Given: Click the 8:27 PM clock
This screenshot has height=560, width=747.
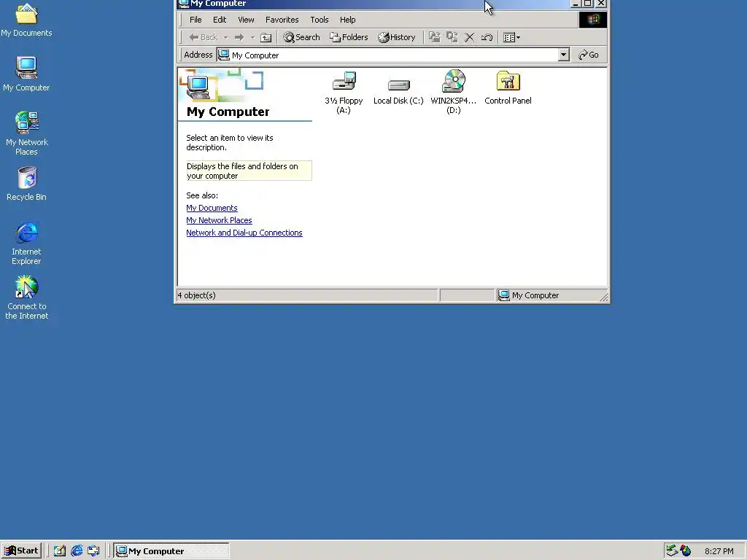Looking at the screenshot, I should point(719,551).
